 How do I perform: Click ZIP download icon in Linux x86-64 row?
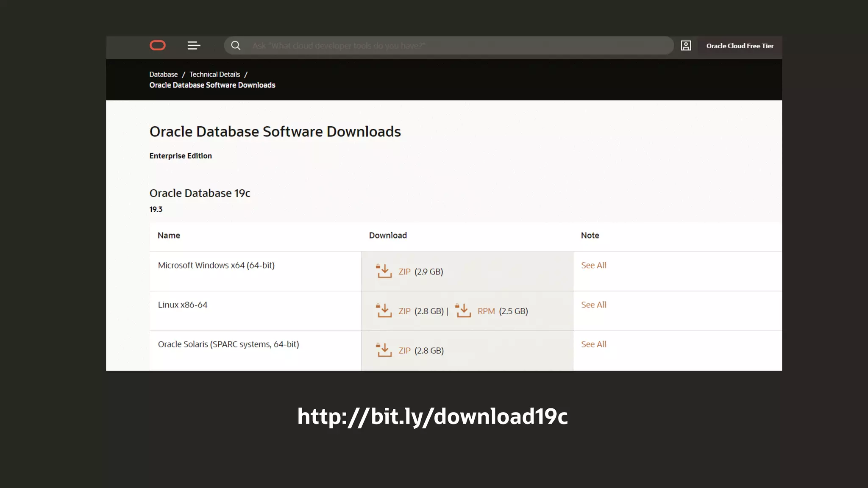384,311
